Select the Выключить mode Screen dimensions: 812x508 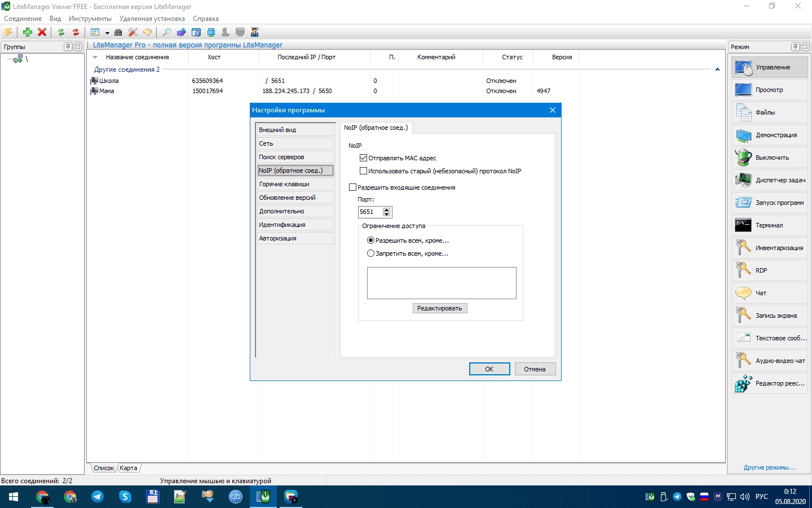pyautogui.click(x=770, y=157)
